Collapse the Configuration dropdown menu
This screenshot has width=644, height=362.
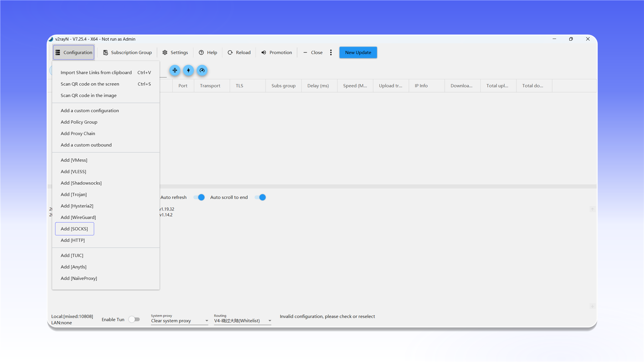tap(74, 53)
